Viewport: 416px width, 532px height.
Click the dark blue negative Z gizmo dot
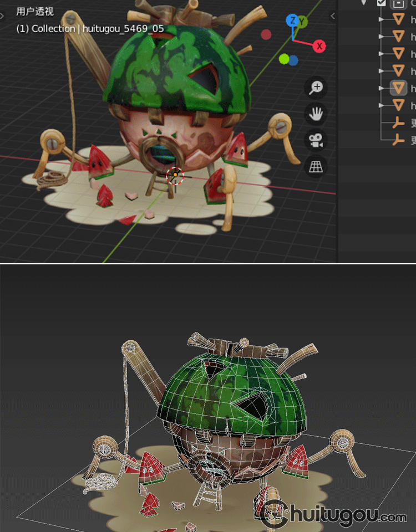pos(293,60)
